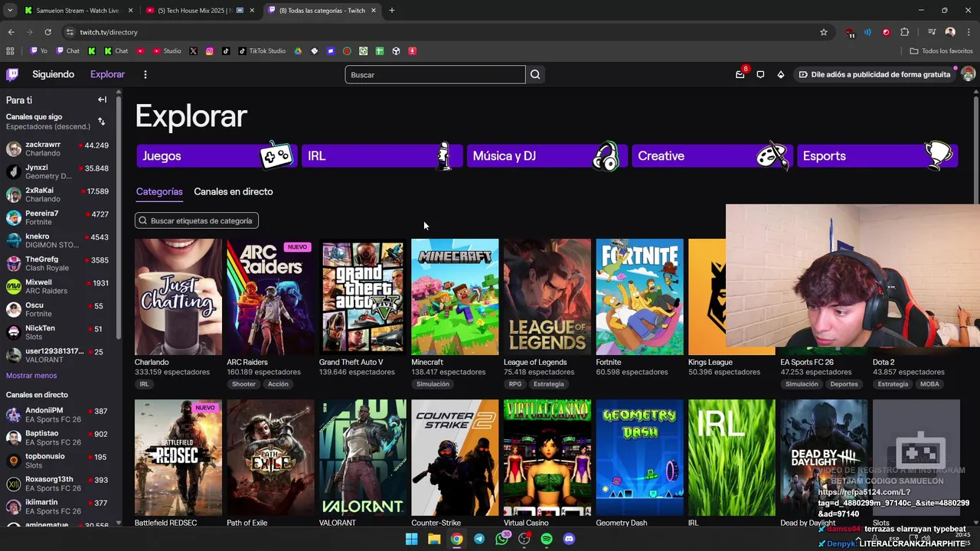Open the X bookmark icon
This screenshot has width=980, height=551.
point(193,51)
